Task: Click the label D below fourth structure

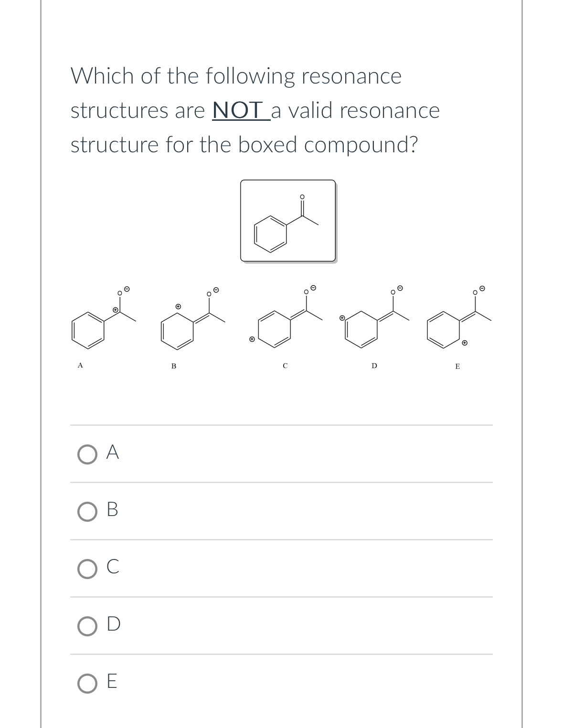Action: (x=374, y=366)
